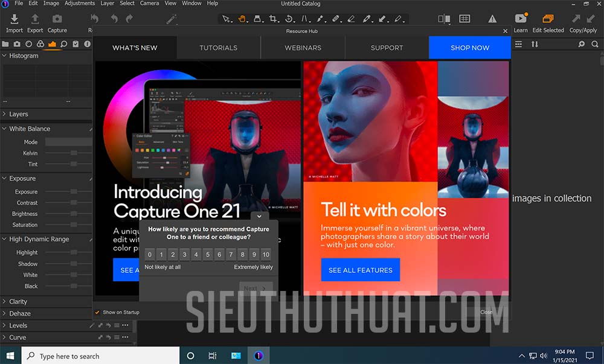Click the Shop Now button

[x=470, y=48]
